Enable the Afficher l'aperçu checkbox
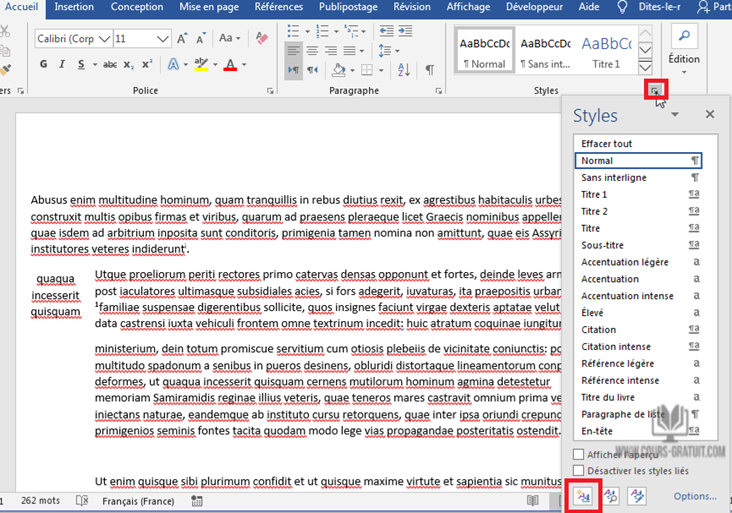Viewport: 732px width, 513px height. [579, 455]
